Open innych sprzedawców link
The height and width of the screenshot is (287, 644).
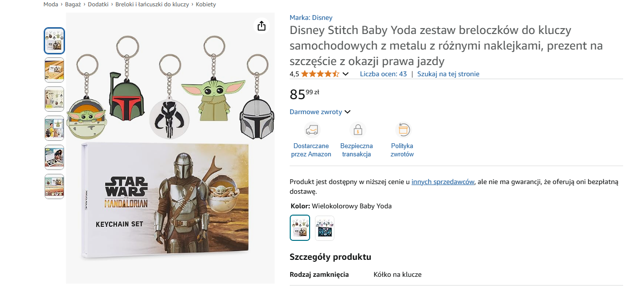[x=443, y=182]
